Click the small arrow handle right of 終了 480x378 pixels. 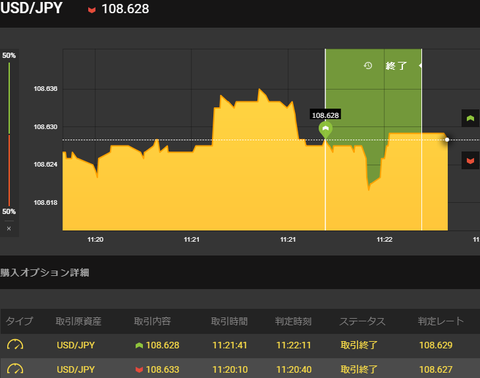420,66
